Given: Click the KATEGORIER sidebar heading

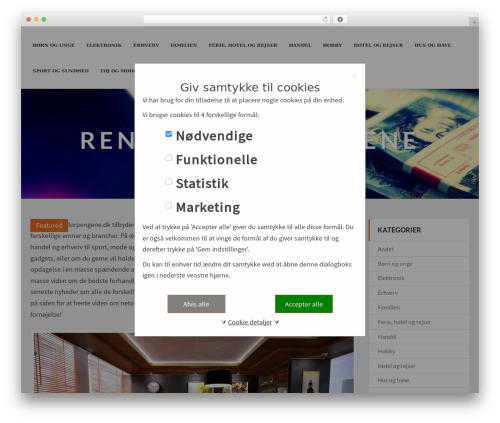Looking at the screenshot, I should pos(399,230).
